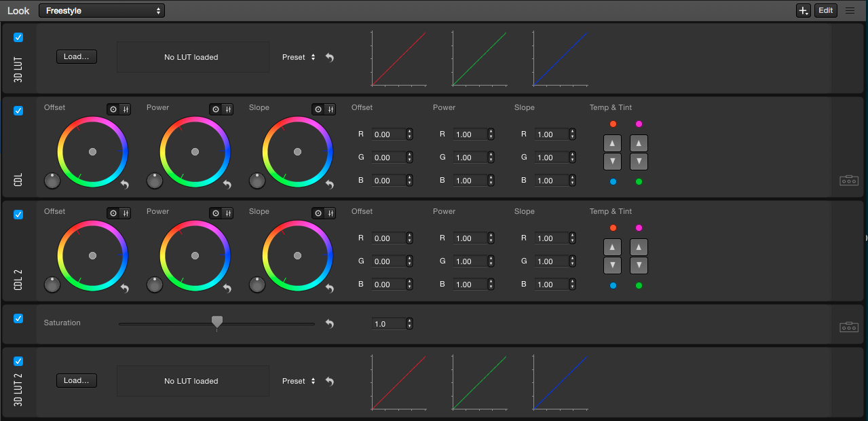This screenshot has height=421, width=868.
Task: Disable the 3D LUT node checkbox
Action: 18,38
